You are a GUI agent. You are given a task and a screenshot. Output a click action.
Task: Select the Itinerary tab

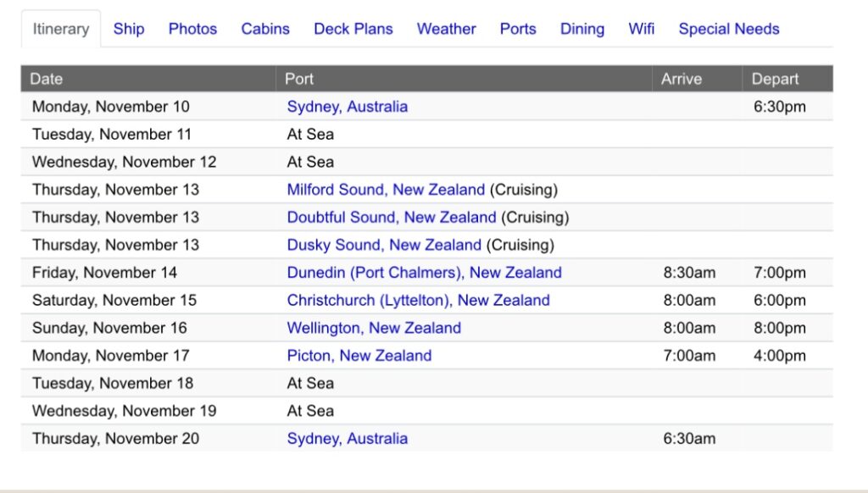(x=61, y=29)
